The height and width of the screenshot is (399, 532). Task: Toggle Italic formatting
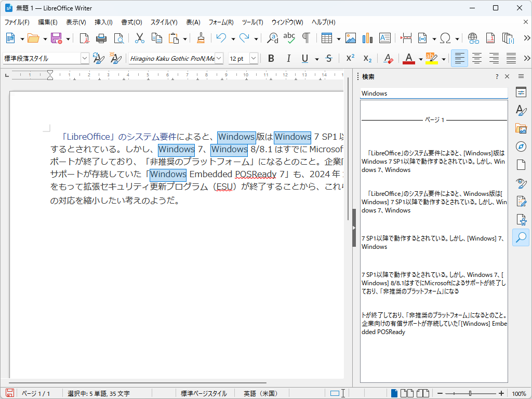(288, 58)
